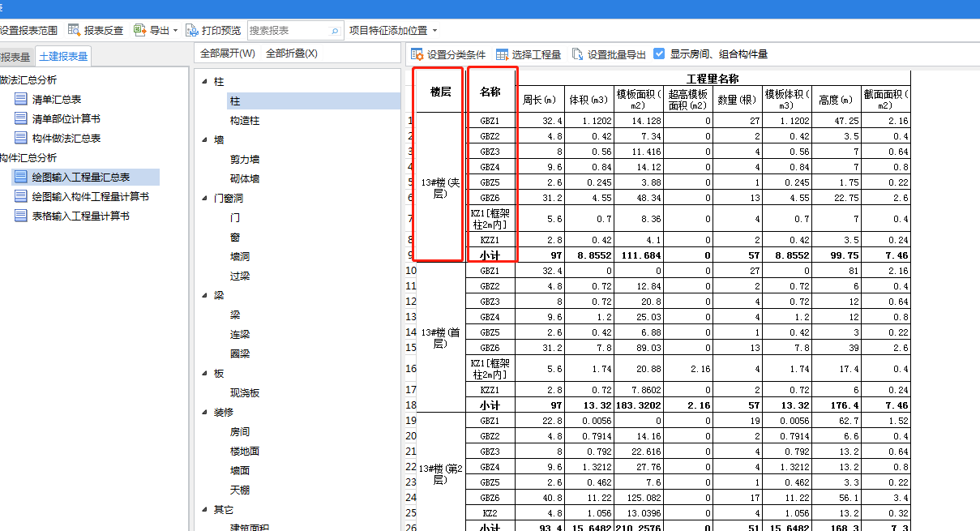Select 剪力墙 in component tree
Image resolution: width=980 pixels, height=531 pixels.
245,159
